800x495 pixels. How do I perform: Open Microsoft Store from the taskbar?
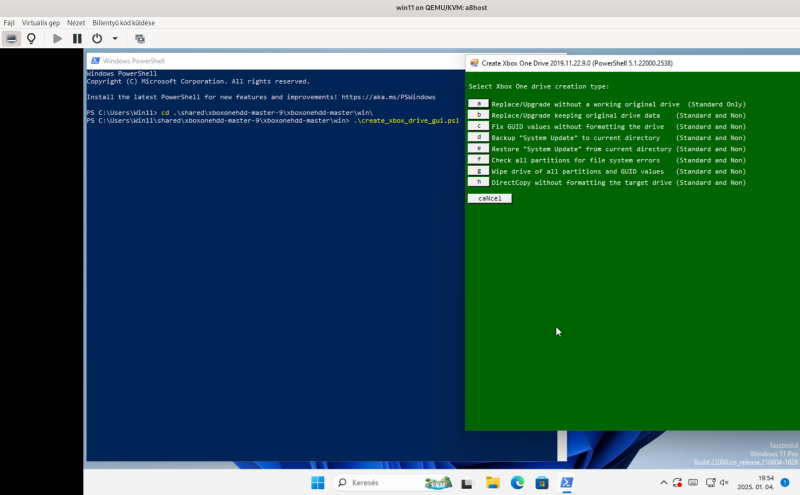tap(542, 482)
